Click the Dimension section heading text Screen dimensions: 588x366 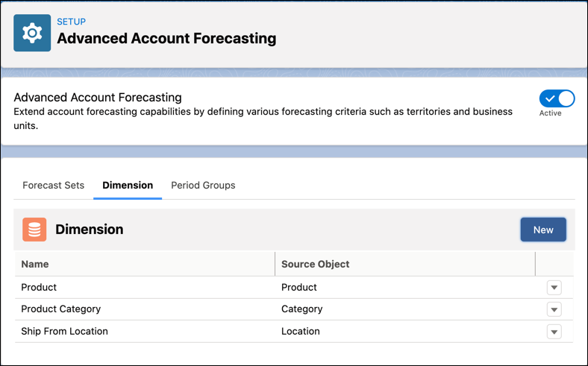90,230
